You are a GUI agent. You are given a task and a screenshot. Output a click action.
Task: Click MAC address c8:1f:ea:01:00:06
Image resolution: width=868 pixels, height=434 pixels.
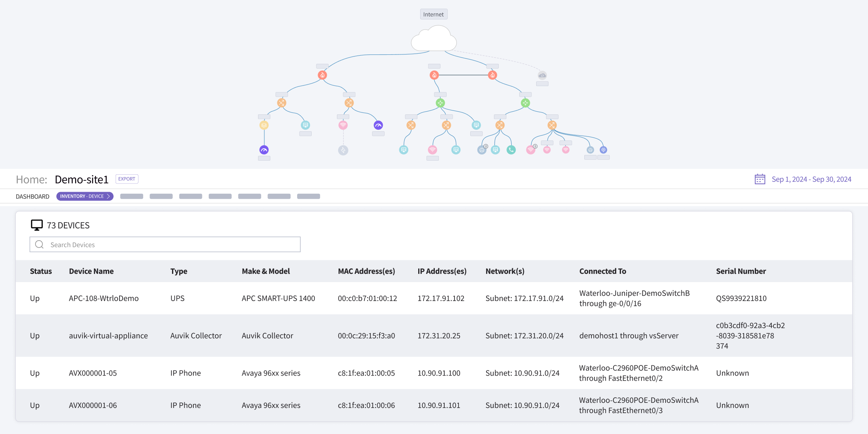coord(366,406)
